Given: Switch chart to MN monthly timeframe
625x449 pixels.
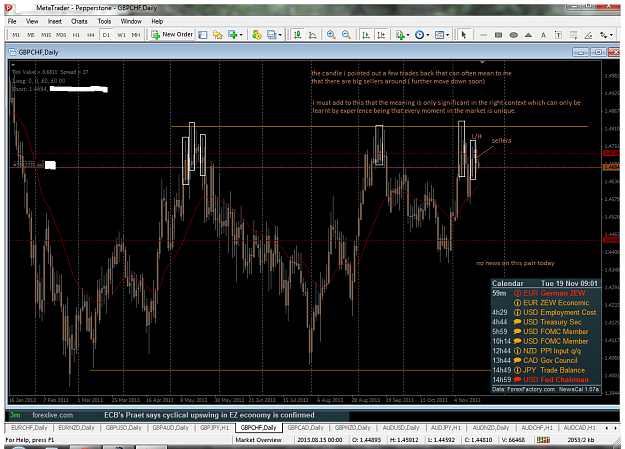Looking at the screenshot, I should pos(136,35).
